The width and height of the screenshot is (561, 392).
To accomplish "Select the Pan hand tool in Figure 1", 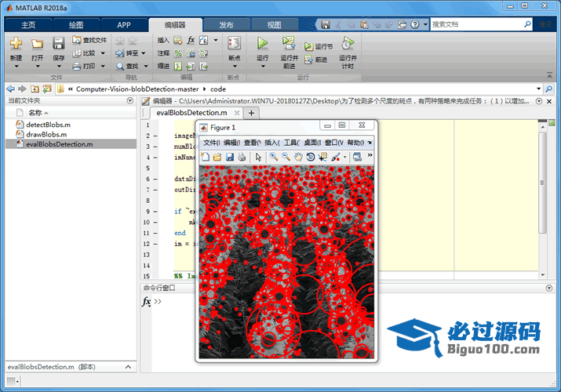I will (298, 157).
